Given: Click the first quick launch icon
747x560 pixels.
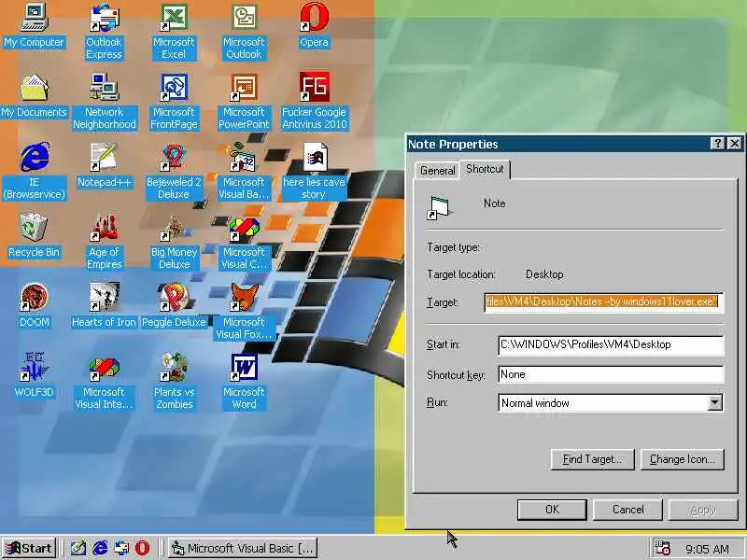Looking at the screenshot, I should pyautogui.click(x=78, y=548).
